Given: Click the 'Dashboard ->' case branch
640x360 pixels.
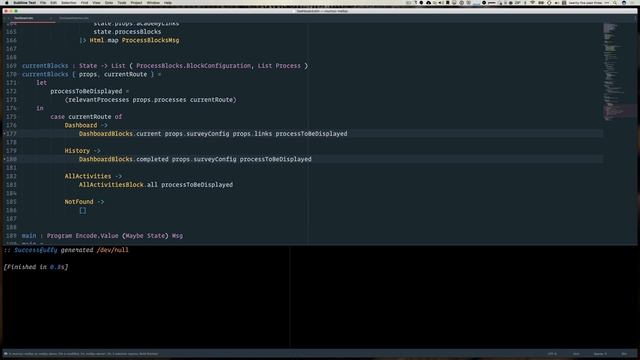Looking at the screenshot, I should pyautogui.click(x=86, y=125).
